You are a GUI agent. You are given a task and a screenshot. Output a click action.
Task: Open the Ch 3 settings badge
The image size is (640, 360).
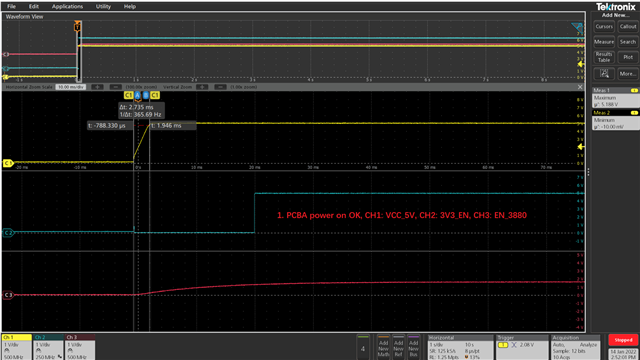(x=80, y=347)
